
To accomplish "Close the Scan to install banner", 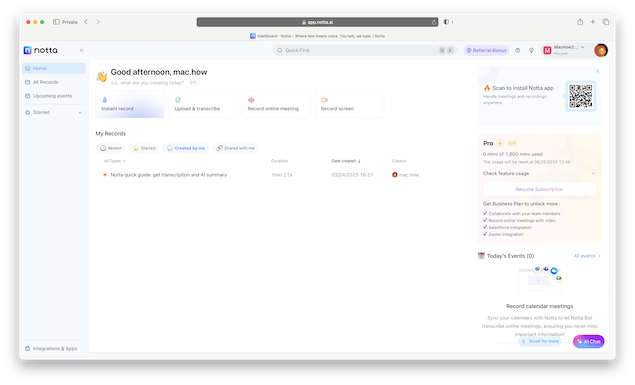I will 597,71.
